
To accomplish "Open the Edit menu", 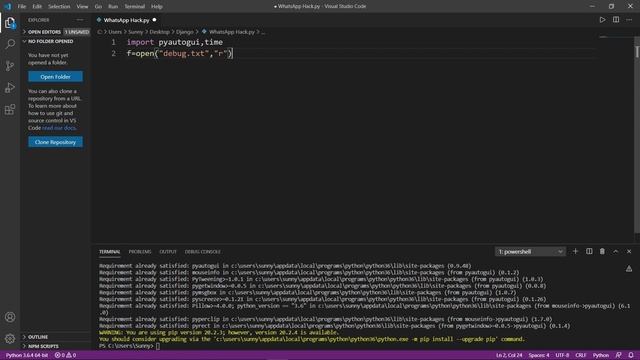I will tap(37, 6).
